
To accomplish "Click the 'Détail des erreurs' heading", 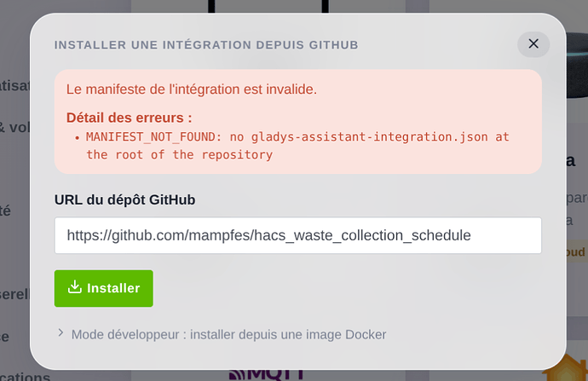I will pos(129,118).
